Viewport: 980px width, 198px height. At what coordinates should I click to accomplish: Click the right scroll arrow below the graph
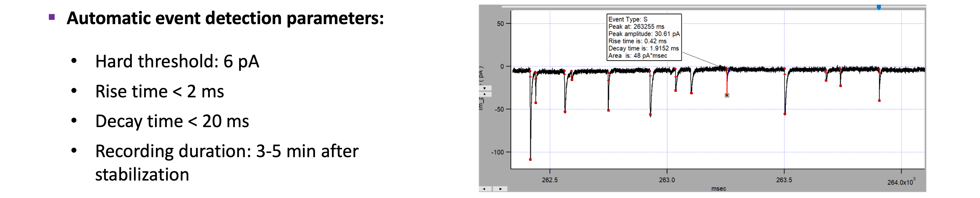[500, 189]
